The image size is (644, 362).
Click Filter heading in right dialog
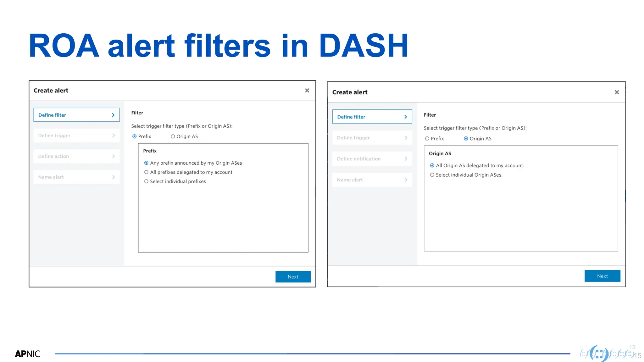click(430, 115)
